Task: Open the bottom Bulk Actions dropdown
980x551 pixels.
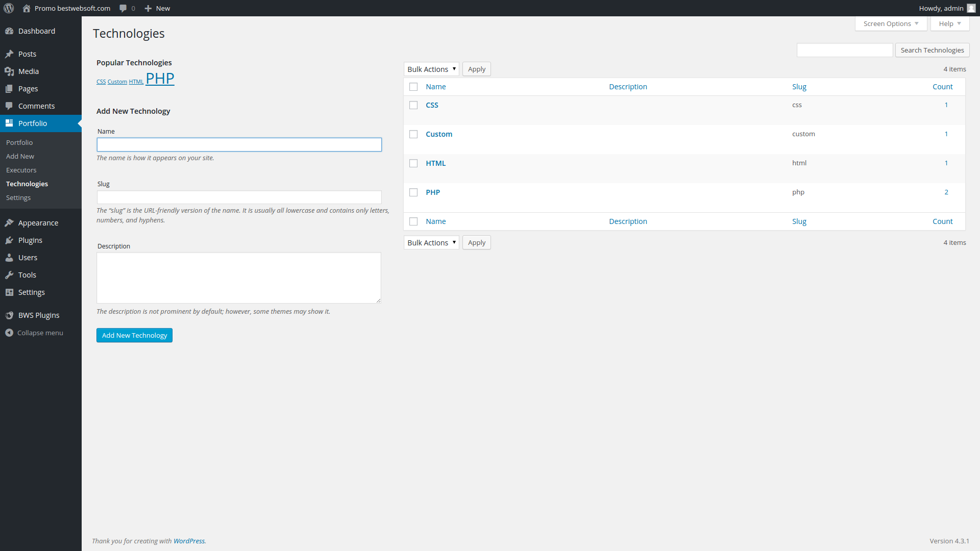Action: click(431, 242)
